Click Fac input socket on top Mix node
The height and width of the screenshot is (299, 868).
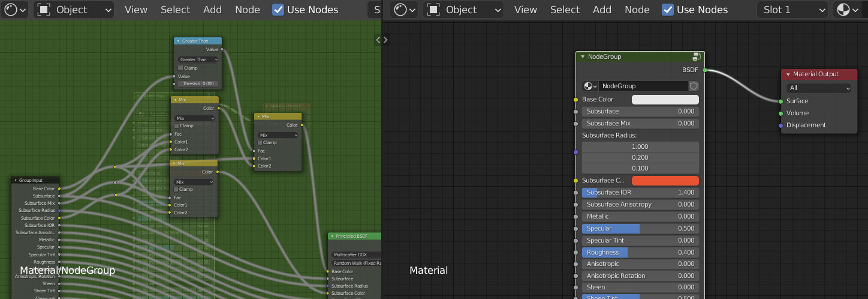pos(171,134)
